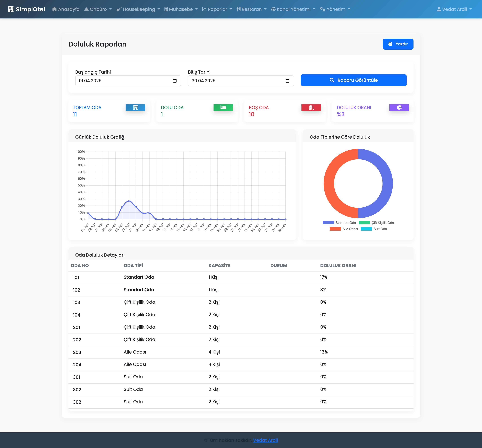The image size is (482, 448).
Task: Click the building icon on Toplam Oda card
Action: click(135, 107)
